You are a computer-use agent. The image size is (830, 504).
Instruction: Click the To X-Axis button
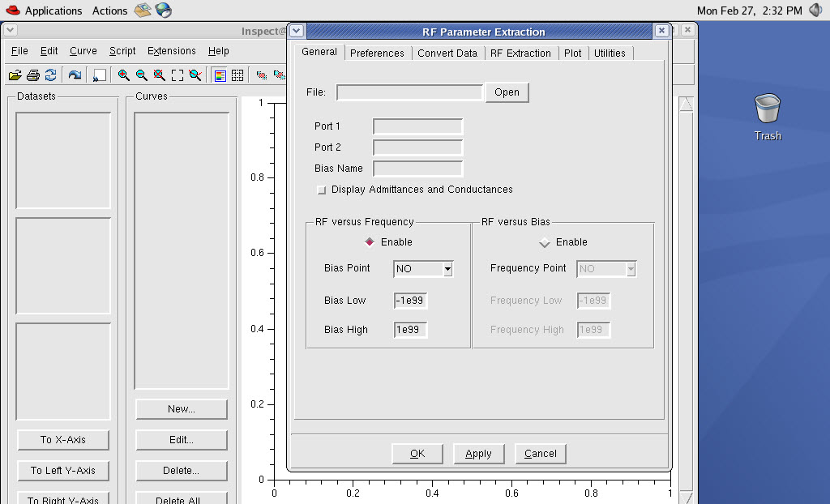tap(63, 439)
